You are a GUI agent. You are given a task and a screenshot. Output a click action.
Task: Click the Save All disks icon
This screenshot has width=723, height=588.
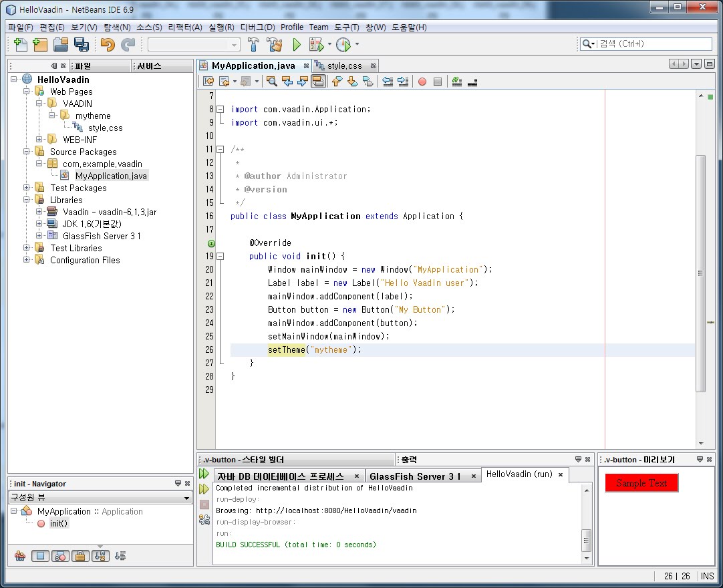pyautogui.click(x=81, y=44)
